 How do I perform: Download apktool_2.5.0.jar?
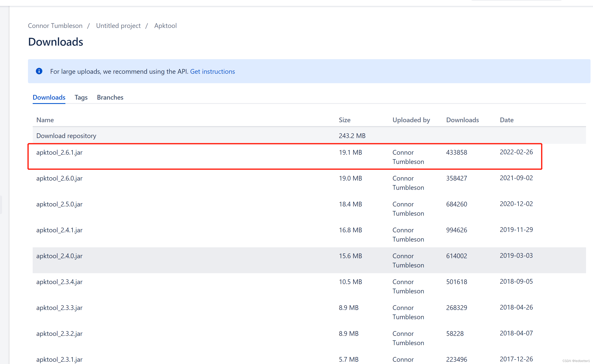[x=59, y=204]
